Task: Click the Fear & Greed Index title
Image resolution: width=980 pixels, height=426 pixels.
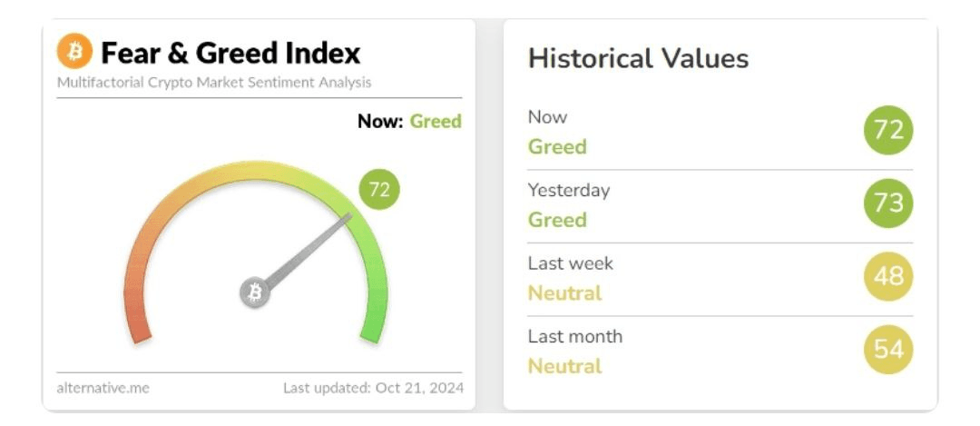Action: coord(230,54)
